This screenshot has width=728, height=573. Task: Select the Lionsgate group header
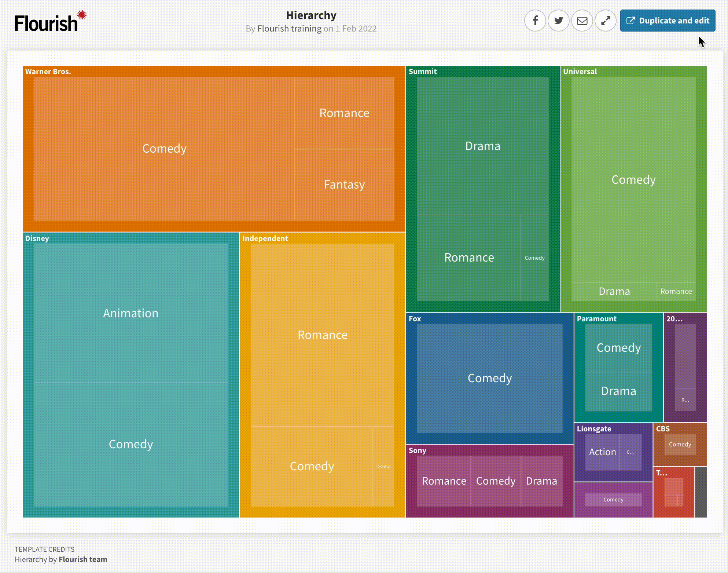[x=594, y=429]
